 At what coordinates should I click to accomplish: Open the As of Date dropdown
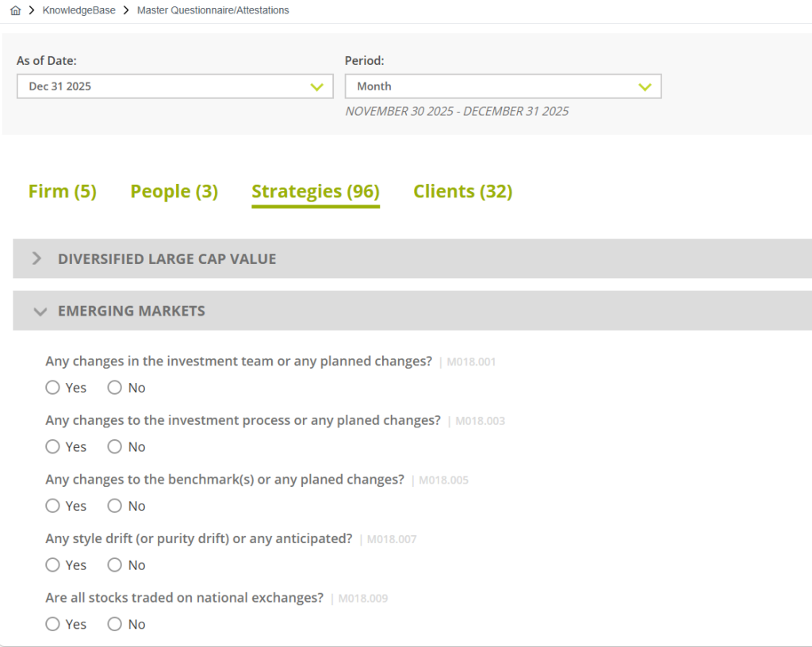tap(174, 86)
